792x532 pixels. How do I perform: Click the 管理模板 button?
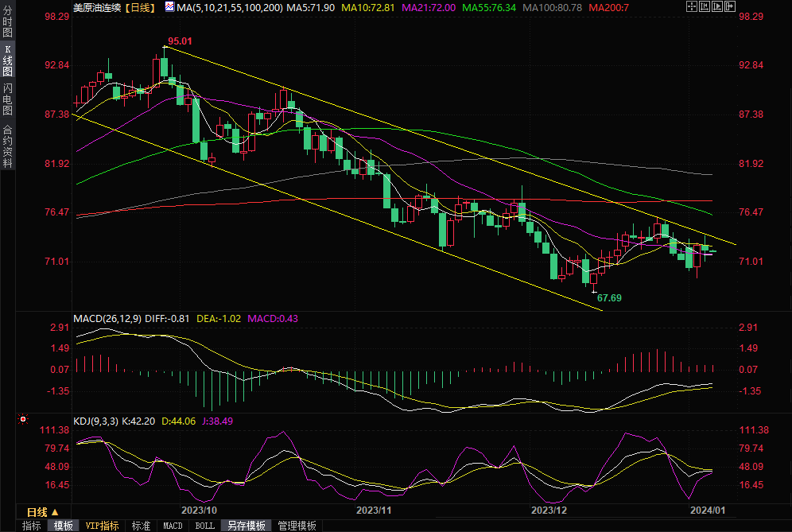pyautogui.click(x=297, y=526)
